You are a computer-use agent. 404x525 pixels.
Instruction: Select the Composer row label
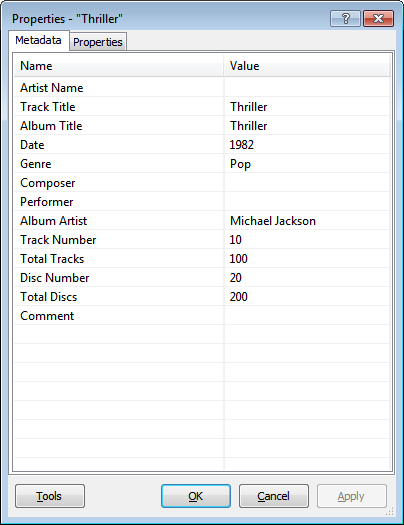(x=48, y=183)
